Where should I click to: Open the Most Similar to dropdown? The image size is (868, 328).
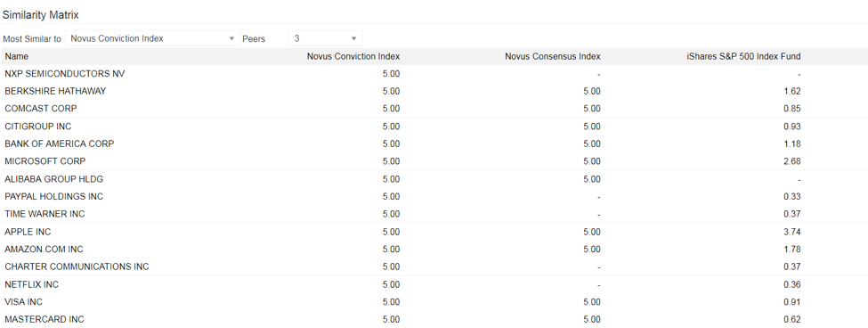[153, 38]
